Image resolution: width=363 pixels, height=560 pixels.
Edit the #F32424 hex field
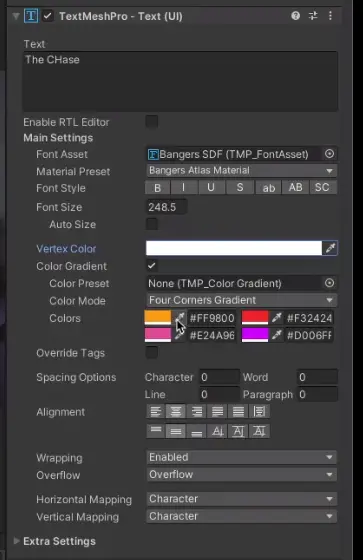[x=309, y=318]
